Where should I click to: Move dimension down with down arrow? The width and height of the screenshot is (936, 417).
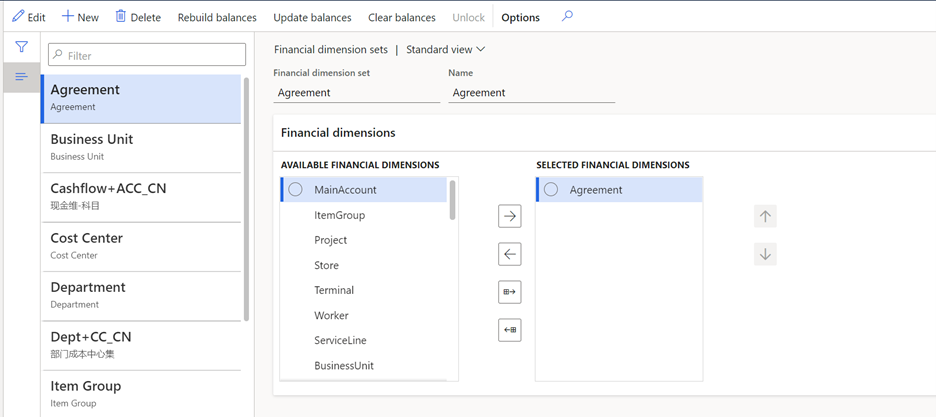(765, 254)
